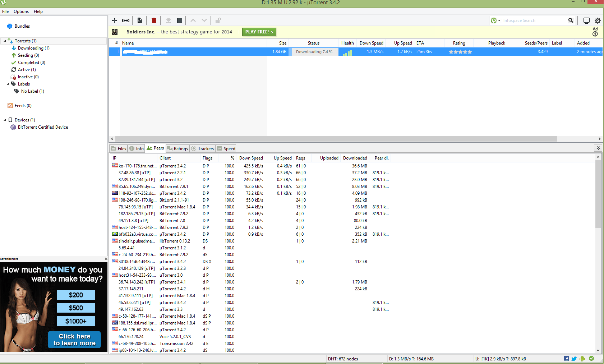Sort peers by Downloaded column

point(355,158)
